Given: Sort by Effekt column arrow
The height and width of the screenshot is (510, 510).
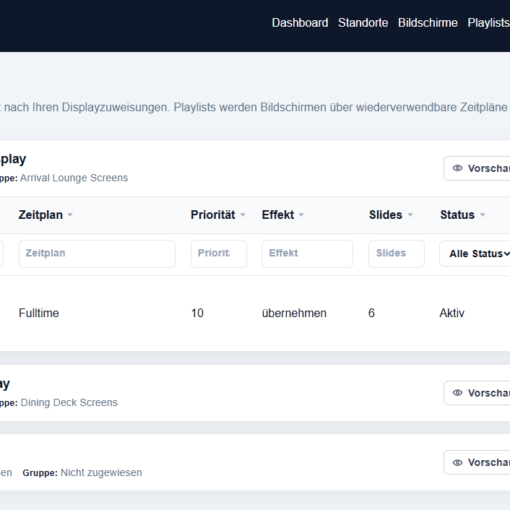Looking at the screenshot, I should pyautogui.click(x=301, y=215).
